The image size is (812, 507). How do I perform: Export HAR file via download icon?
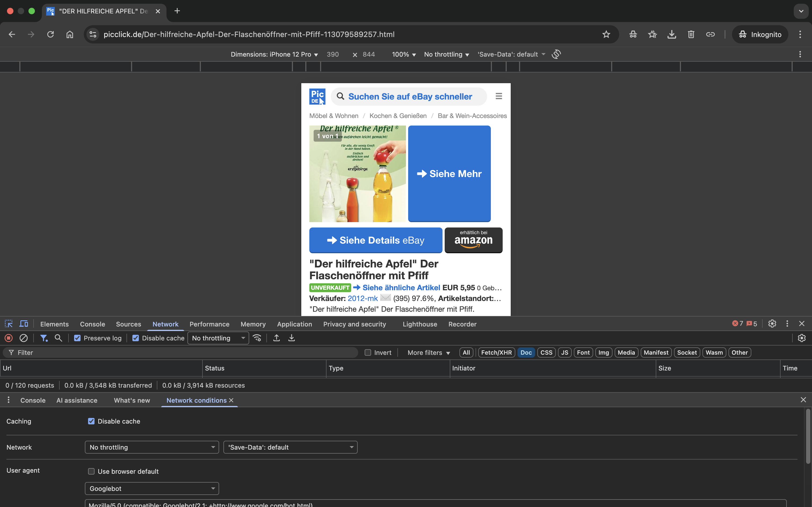coord(291,338)
